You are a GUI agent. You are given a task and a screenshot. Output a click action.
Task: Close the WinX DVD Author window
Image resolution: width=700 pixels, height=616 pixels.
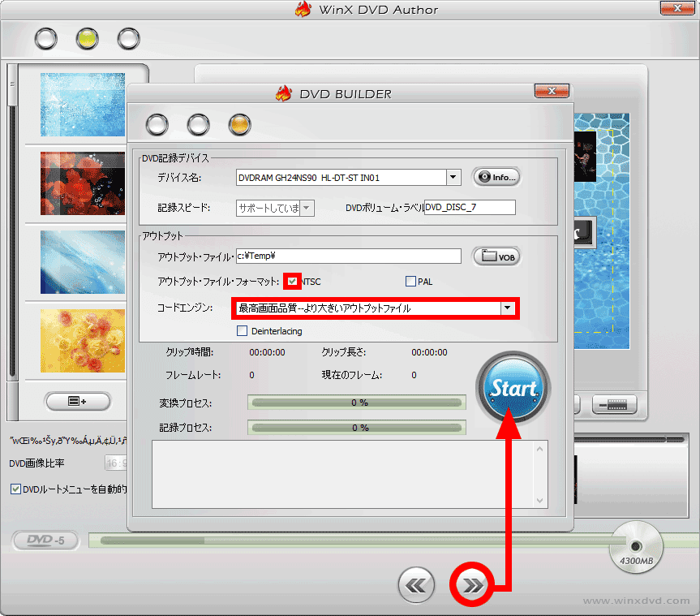[677, 8]
